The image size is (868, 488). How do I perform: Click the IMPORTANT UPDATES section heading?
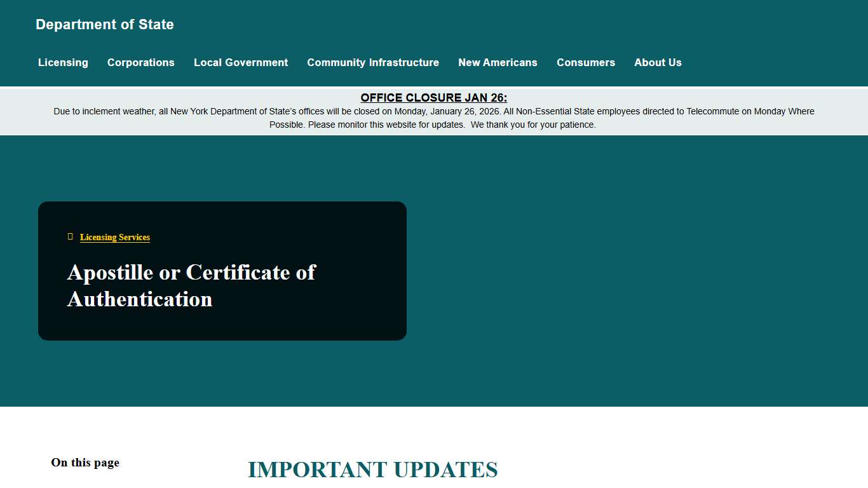pyautogui.click(x=373, y=470)
